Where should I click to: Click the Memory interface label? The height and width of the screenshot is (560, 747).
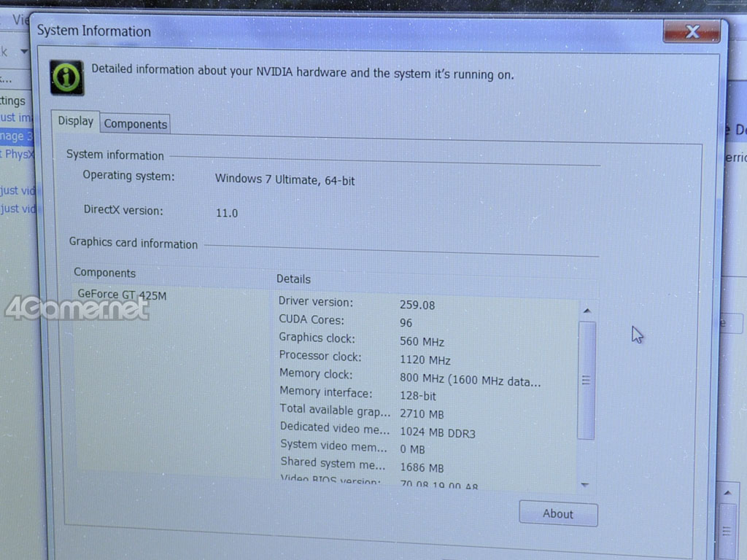click(x=326, y=392)
